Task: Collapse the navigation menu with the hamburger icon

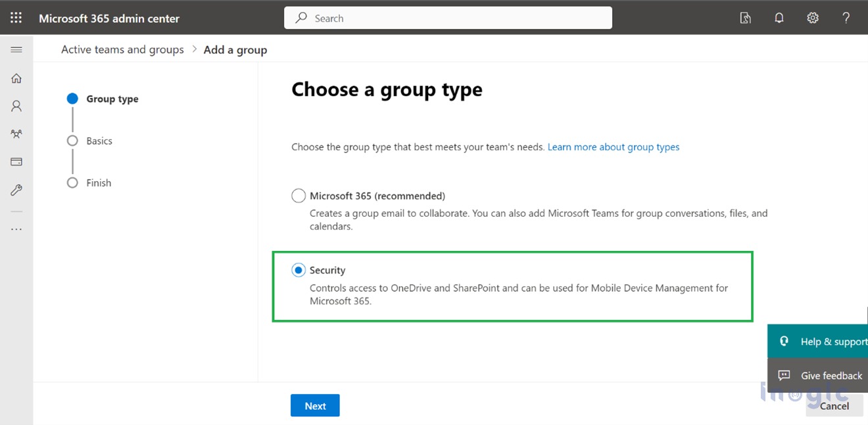Action: [x=16, y=49]
